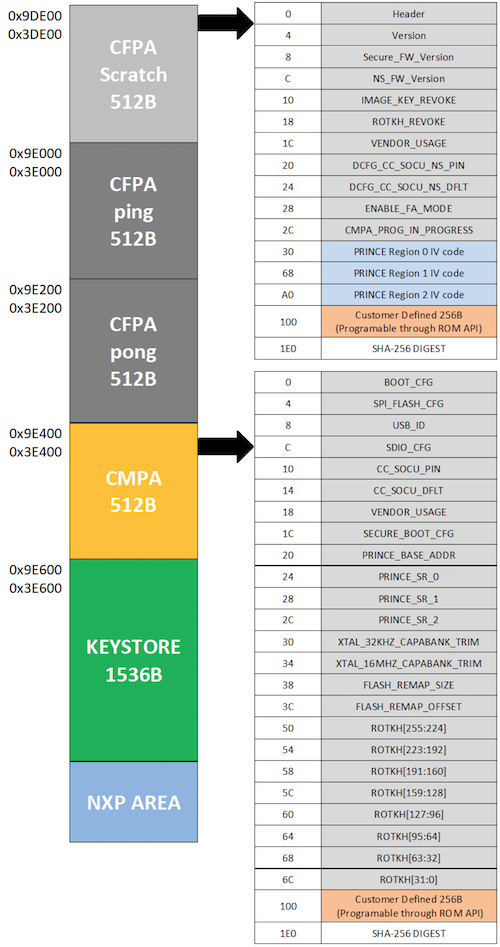The width and height of the screenshot is (500, 947).
Task: Click the 0x9E400 address label
Action: coord(35,433)
